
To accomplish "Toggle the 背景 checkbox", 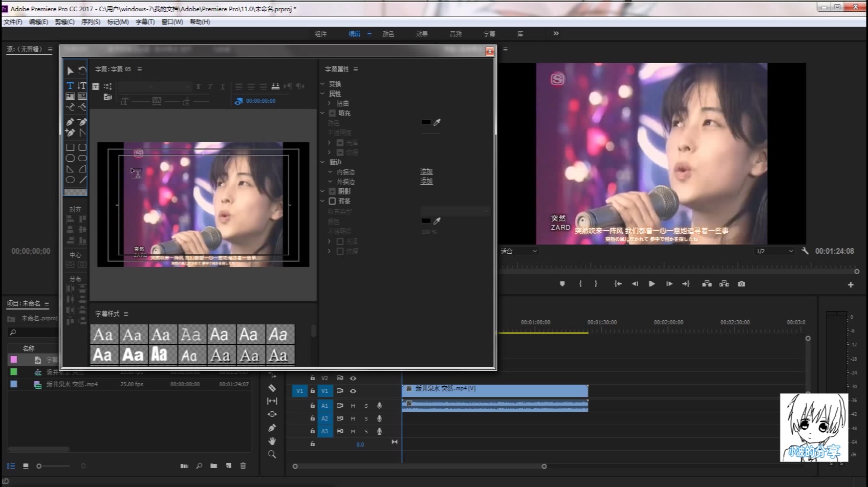I will (332, 201).
